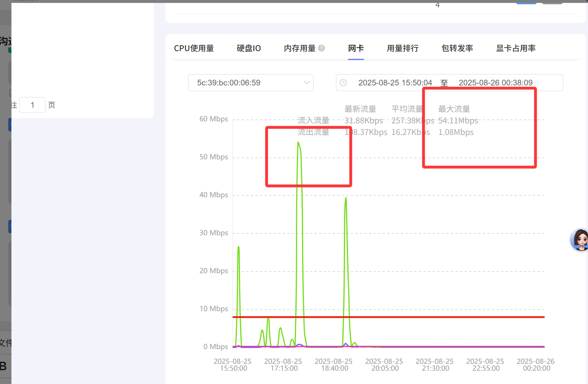Click the page number input showing 1
588x384 pixels.
32,105
